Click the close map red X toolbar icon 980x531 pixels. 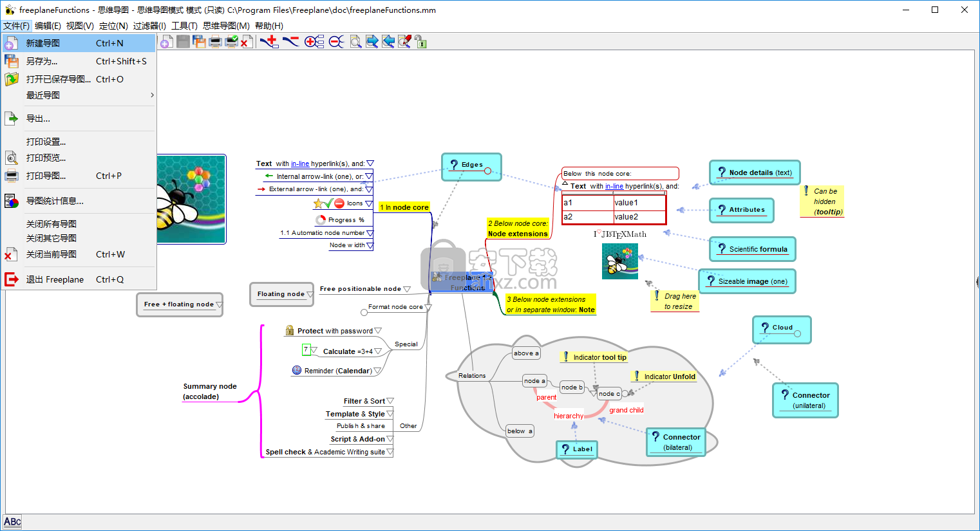pos(247,42)
